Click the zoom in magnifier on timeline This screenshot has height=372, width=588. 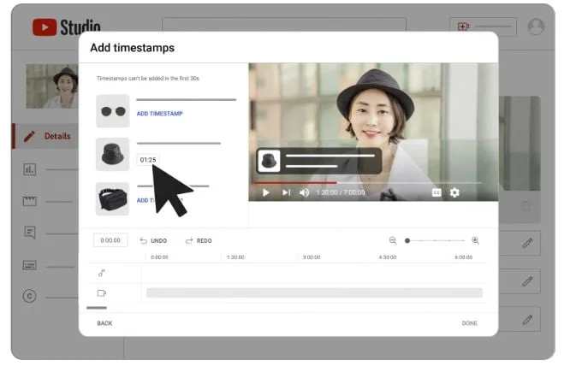click(x=475, y=240)
